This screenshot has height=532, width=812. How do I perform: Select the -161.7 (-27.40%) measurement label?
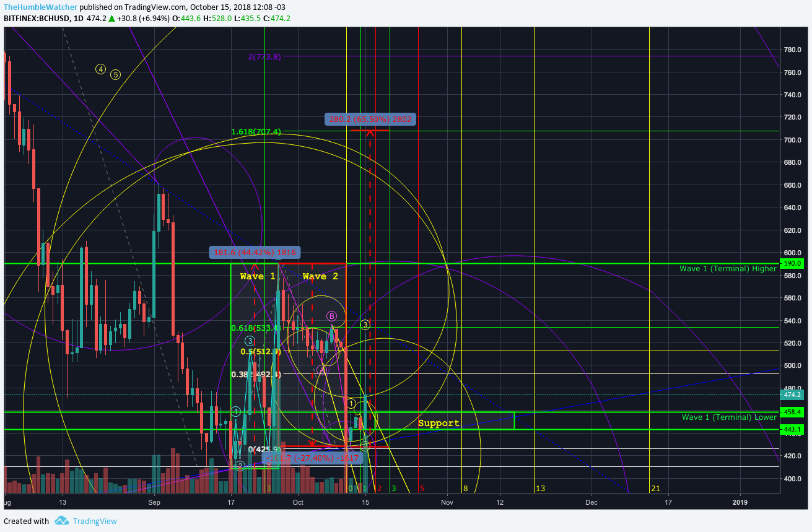pyautogui.click(x=312, y=458)
